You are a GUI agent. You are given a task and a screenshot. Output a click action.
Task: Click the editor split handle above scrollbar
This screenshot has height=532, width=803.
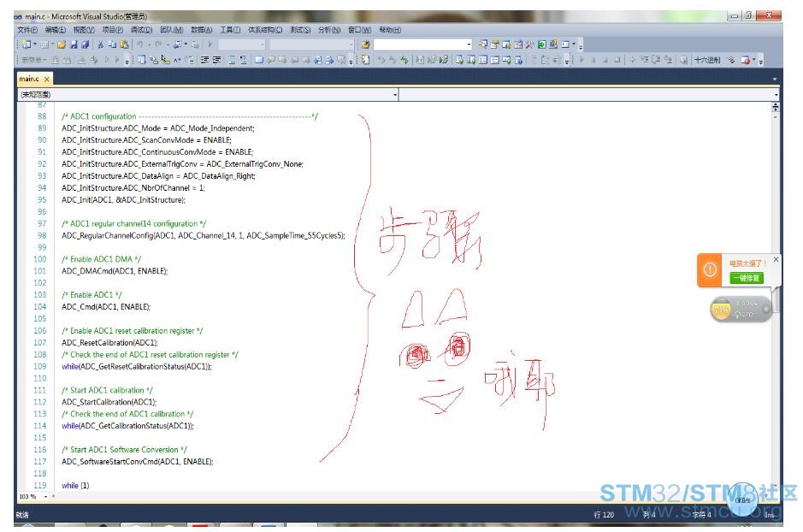pos(776,107)
